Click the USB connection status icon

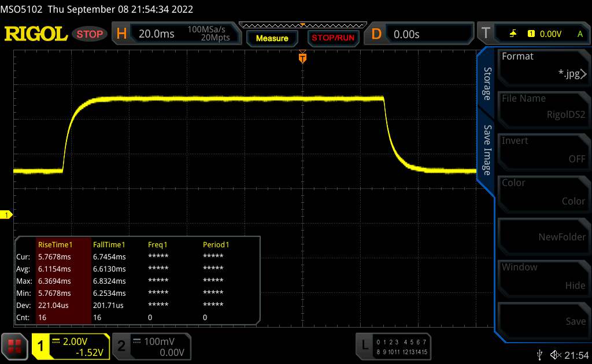[x=539, y=355]
